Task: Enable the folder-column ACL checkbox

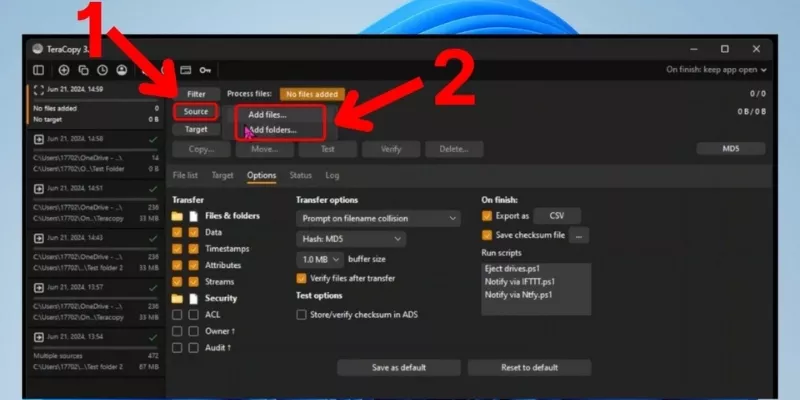Action: 177,315
